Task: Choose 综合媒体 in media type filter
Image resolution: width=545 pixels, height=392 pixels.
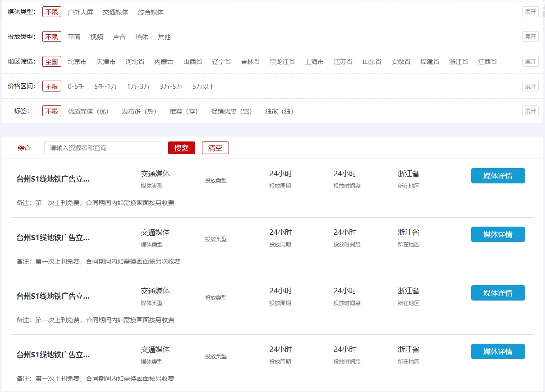Action: pyautogui.click(x=151, y=12)
